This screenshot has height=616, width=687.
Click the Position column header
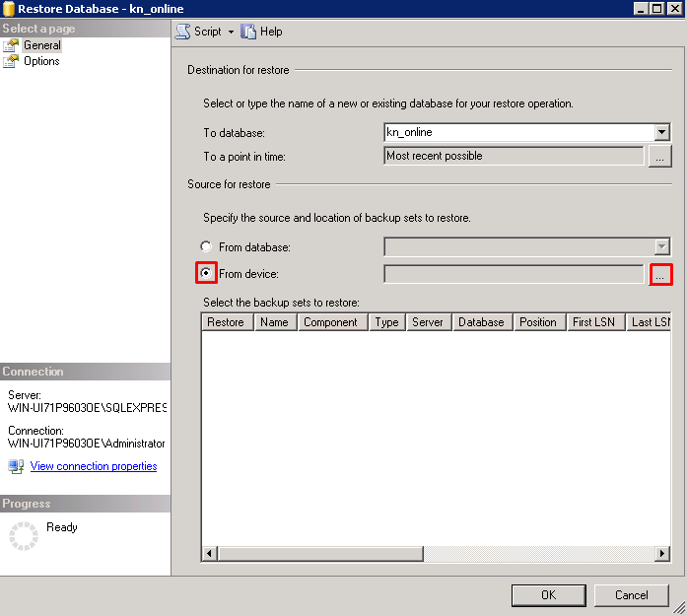pyautogui.click(x=540, y=322)
